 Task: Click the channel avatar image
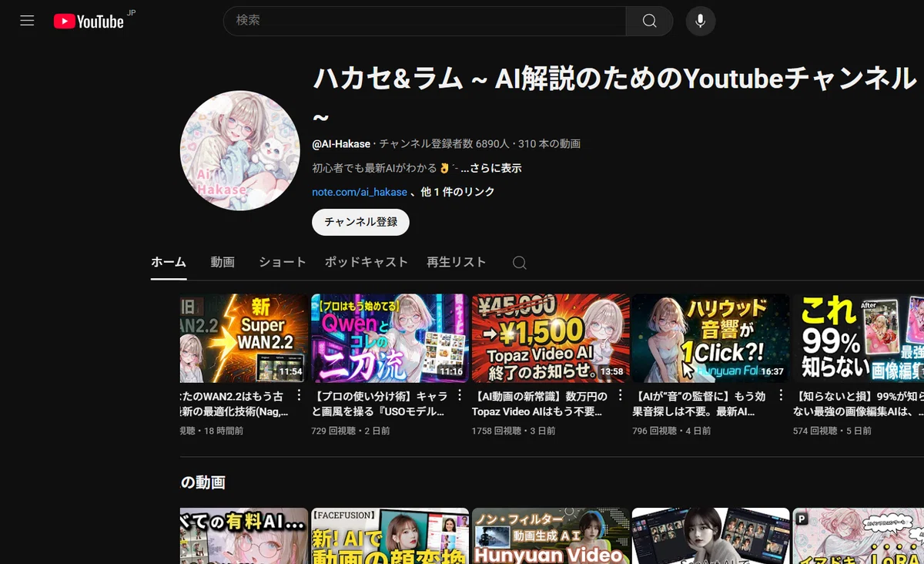tap(239, 150)
